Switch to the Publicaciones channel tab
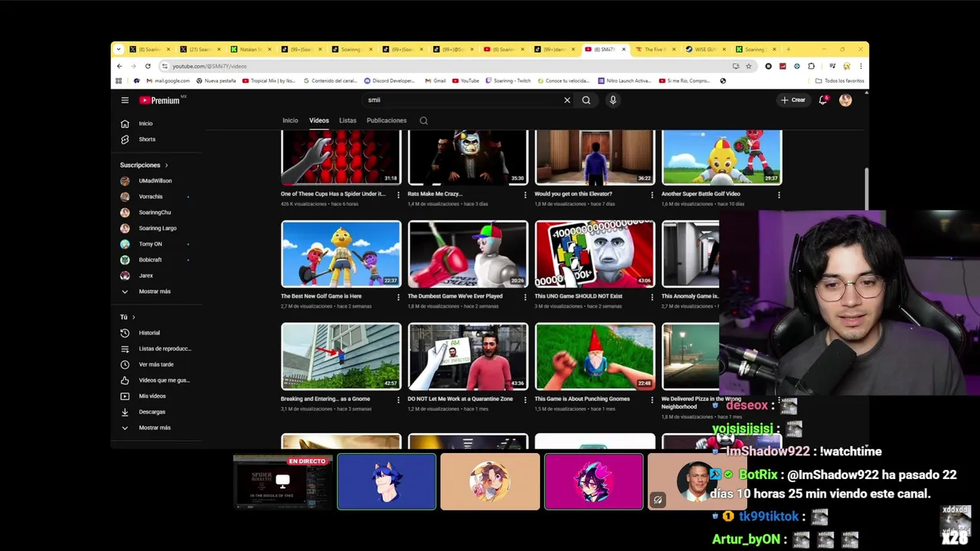Viewport: 980px width, 551px height. tap(387, 120)
